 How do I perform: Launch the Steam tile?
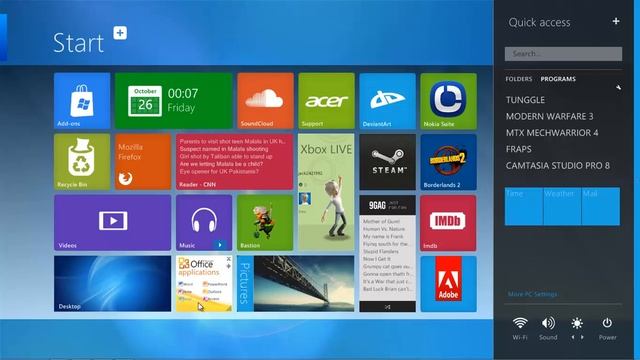click(x=387, y=162)
